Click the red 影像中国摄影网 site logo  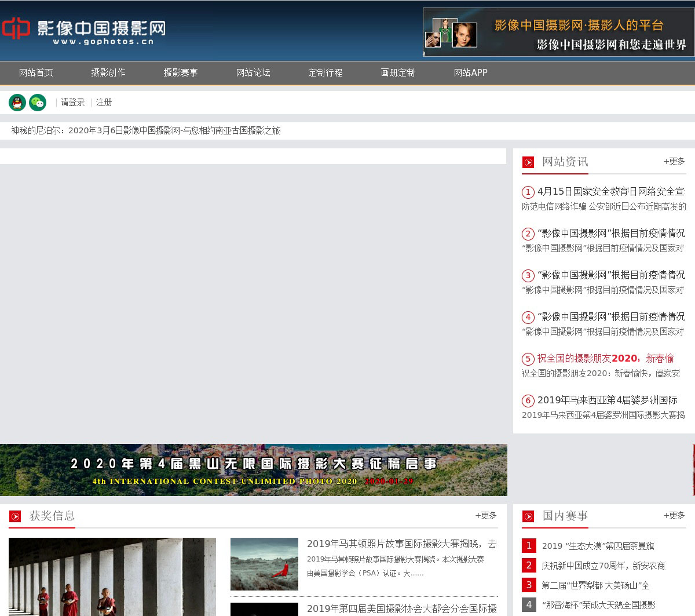click(84, 29)
